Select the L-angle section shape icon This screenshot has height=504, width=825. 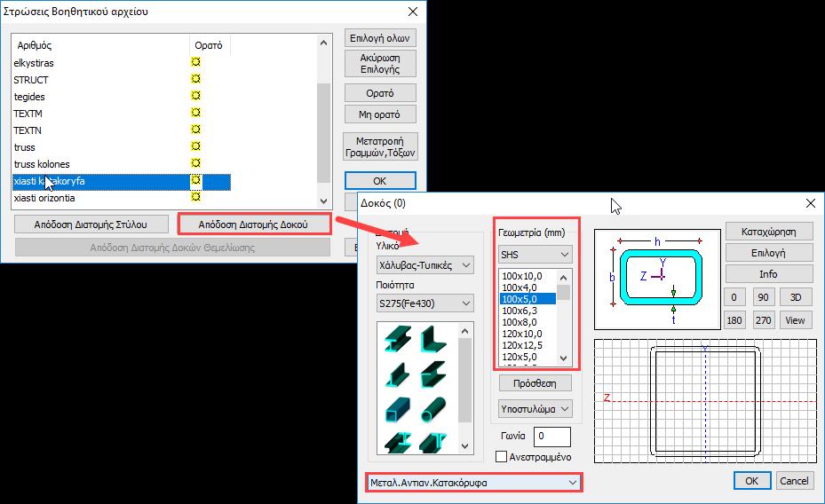tap(433, 339)
